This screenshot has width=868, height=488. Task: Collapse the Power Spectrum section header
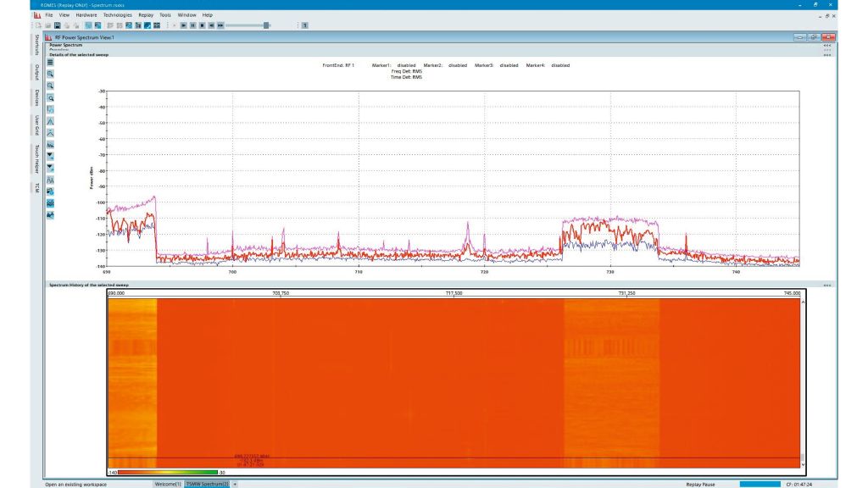click(x=826, y=45)
